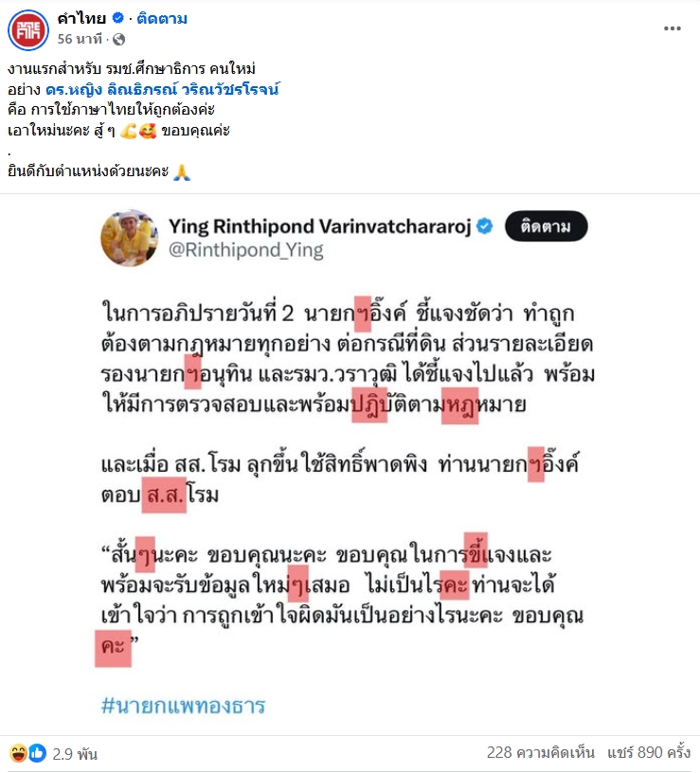The height and width of the screenshot is (773, 700).
Task: Click the blue like reaction icon
Action: 38,753
